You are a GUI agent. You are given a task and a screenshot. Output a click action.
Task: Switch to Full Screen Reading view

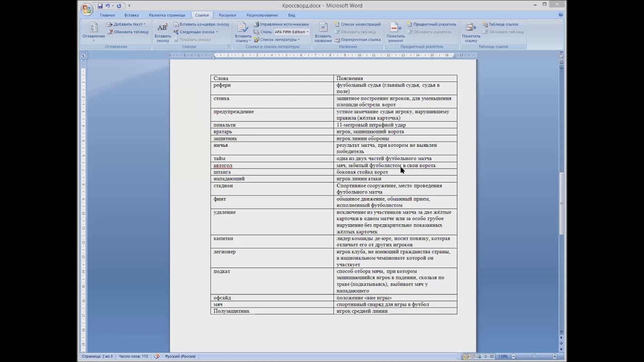(x=473, y=356)
